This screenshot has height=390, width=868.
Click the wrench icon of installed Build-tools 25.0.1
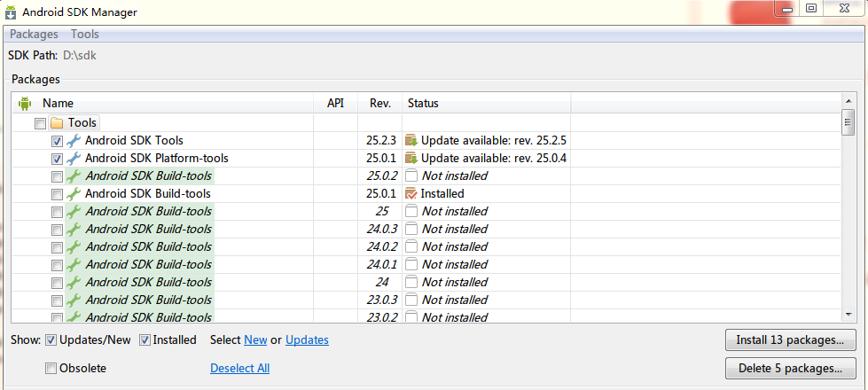tap(74, 193)
